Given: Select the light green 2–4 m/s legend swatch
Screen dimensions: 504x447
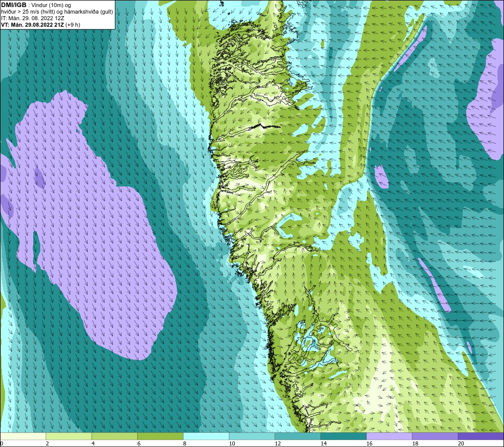Looking at the screenshot, I should 69,436.
